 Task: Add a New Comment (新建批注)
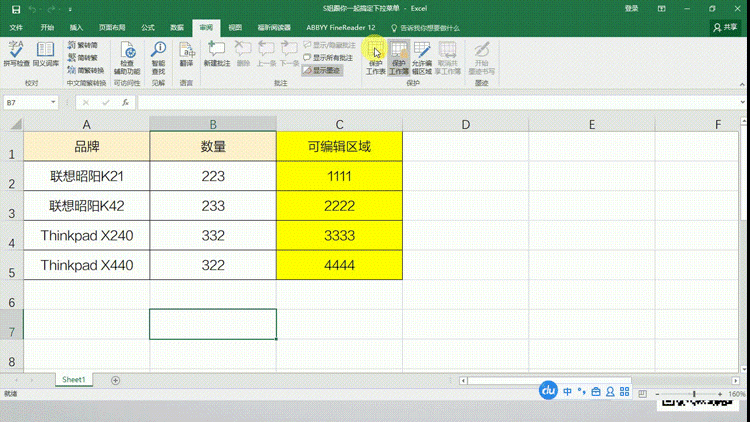(x=217, y=54)
